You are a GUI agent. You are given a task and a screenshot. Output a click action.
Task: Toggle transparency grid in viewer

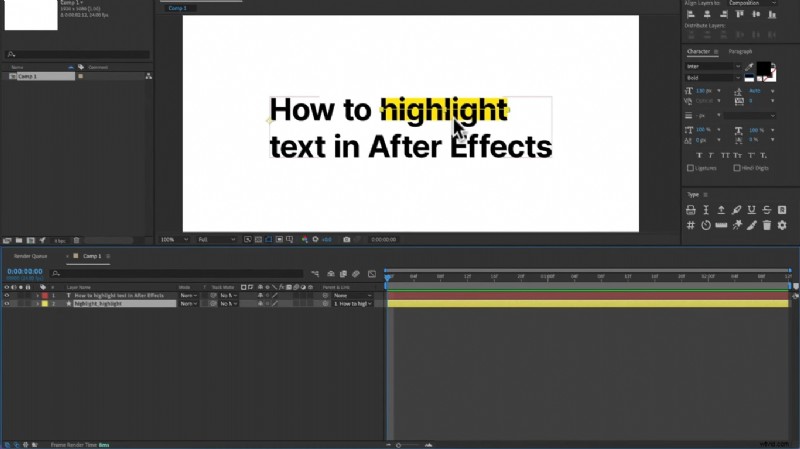(x=258, y=239)
